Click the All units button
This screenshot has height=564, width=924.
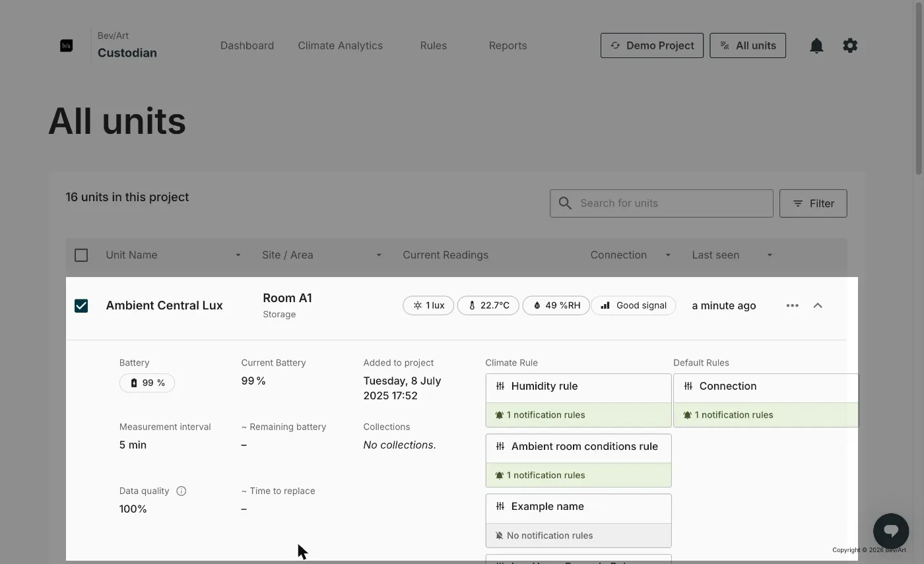click(x=748, y=46)
